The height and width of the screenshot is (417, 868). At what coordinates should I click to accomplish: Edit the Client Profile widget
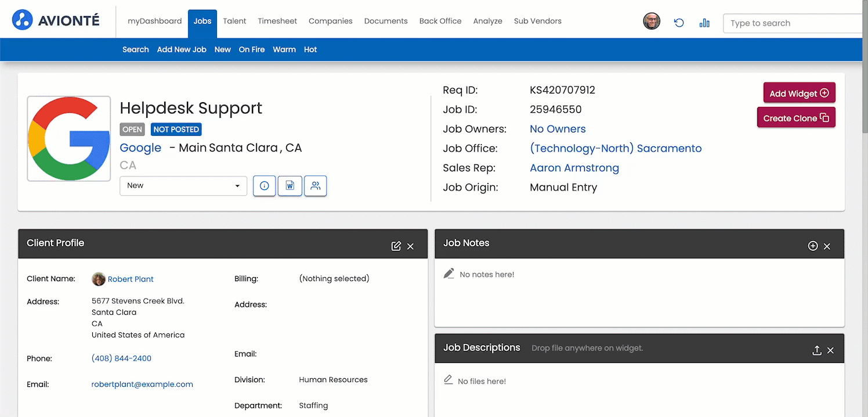396,246
